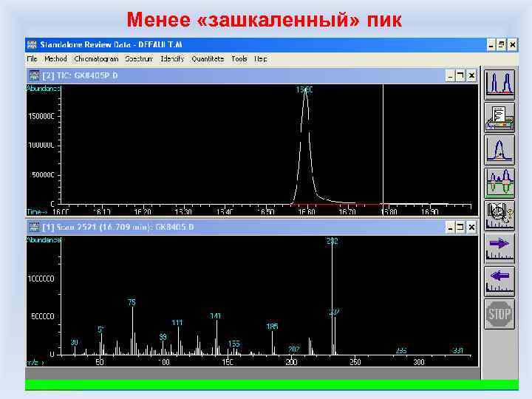The image size is (532, 399).
Task: Minimize the Scan 2521 spectrum window
Action: pyautogui.click(x=450, y=227)
